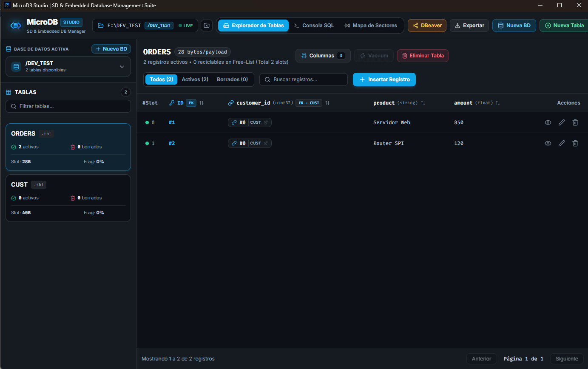Click the MicroDB logo icon

(x=16, y=26)
